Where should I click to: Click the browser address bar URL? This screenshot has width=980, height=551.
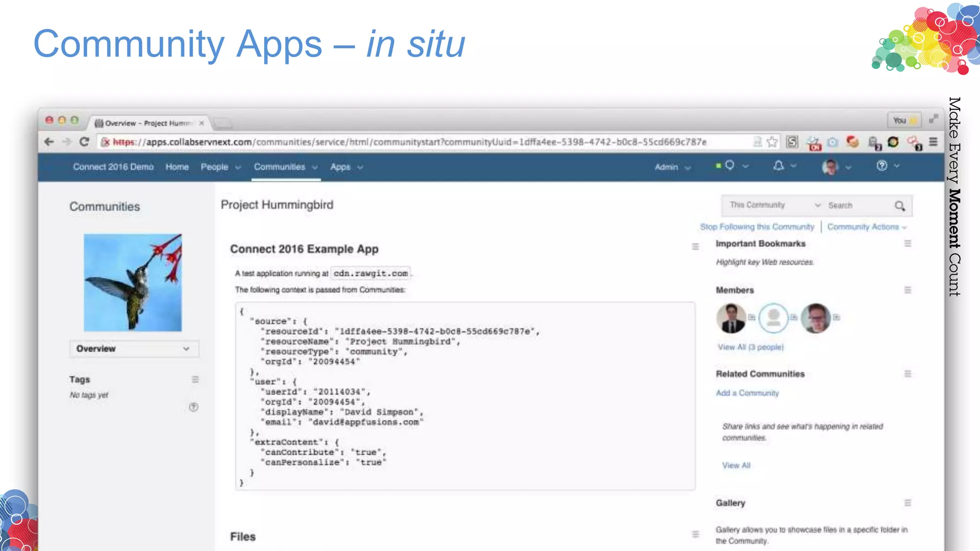click(410, 142)
